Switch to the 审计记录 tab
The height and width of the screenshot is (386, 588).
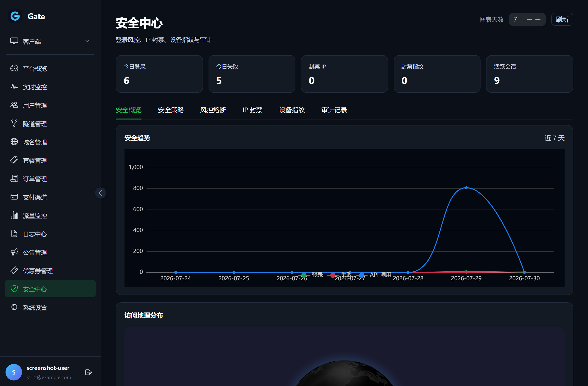tap(334, 110)
